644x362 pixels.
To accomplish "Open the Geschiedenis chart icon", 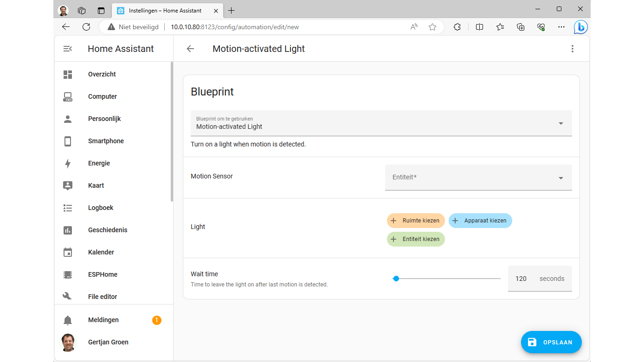I will (68, 230).
